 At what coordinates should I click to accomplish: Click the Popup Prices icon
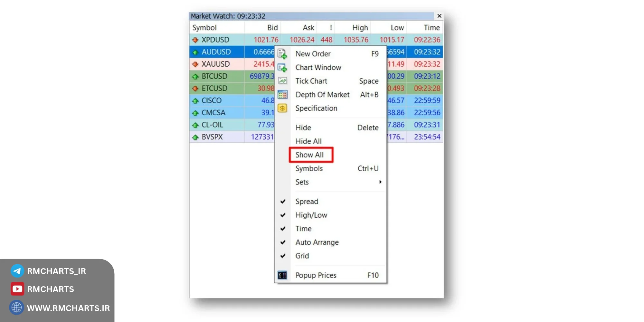(x=282, y=275)
